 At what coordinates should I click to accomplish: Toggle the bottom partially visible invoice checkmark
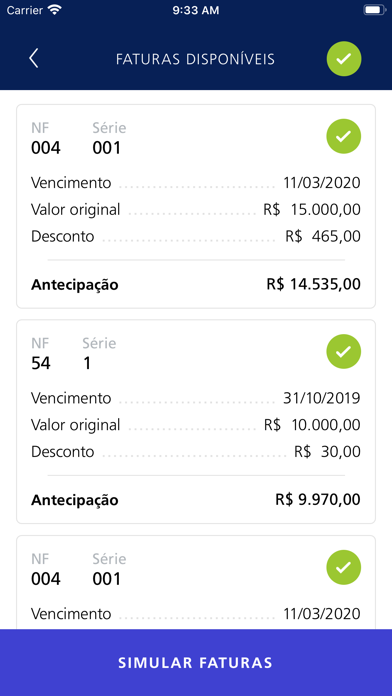tap(344, 567)
